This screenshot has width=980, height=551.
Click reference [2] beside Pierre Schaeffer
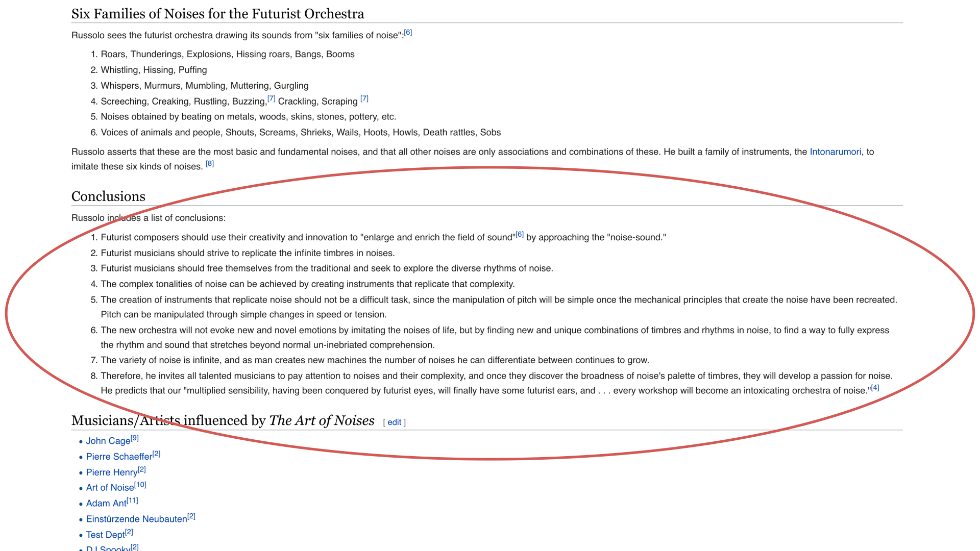tap(157, 454)
